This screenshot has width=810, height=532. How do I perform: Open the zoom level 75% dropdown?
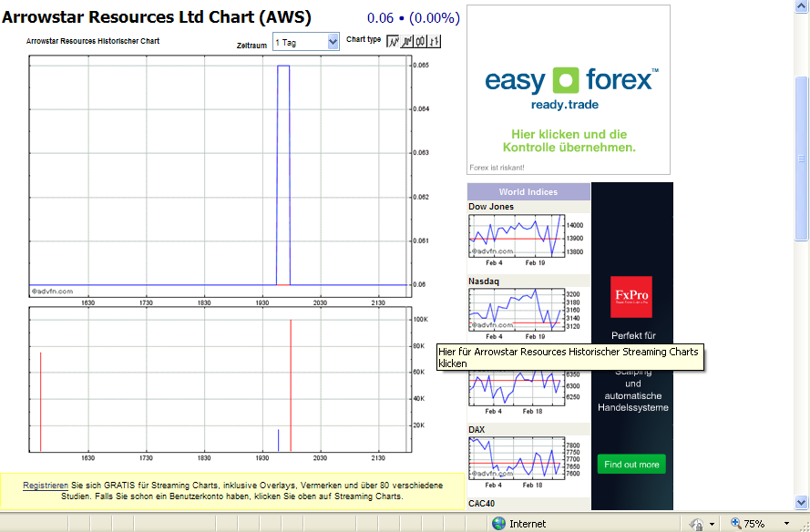tap(786, 523)
